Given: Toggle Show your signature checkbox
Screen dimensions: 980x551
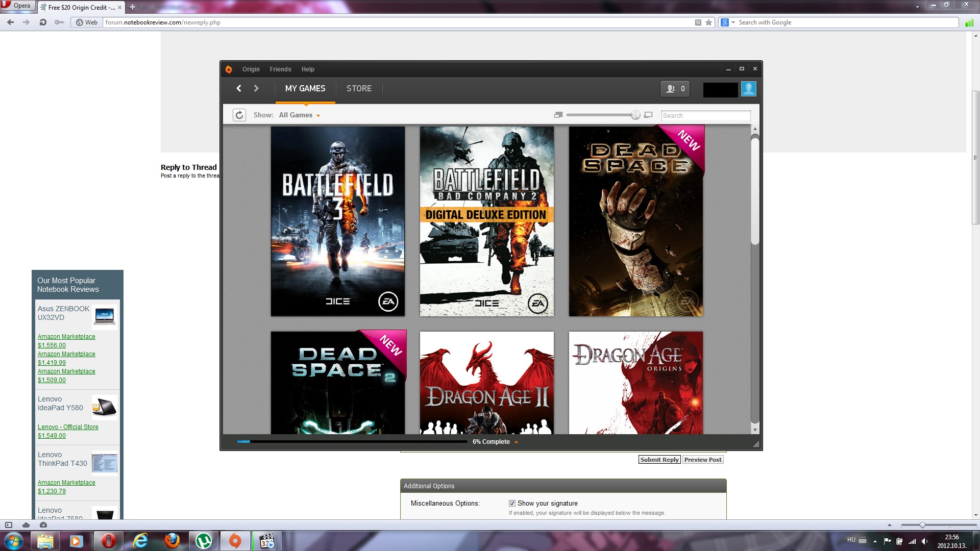Looking at the screenshot, I should 512,503.
